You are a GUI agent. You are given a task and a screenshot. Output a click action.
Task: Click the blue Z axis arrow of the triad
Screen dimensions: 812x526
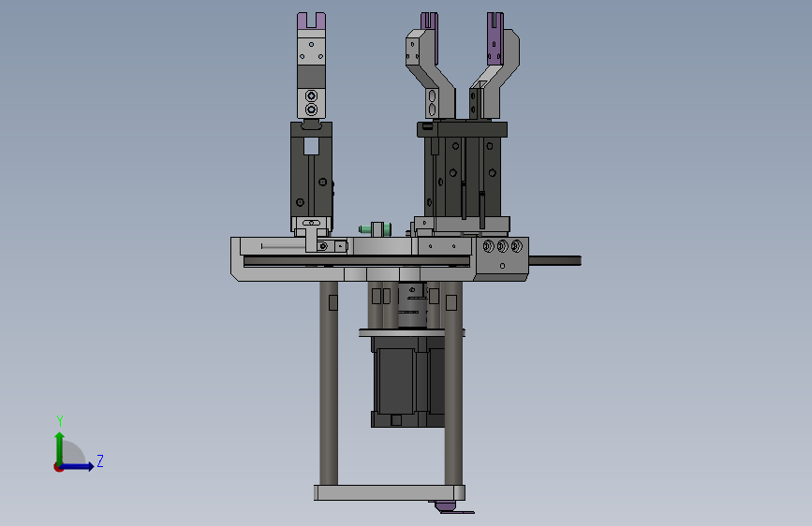tap(78, 466)
